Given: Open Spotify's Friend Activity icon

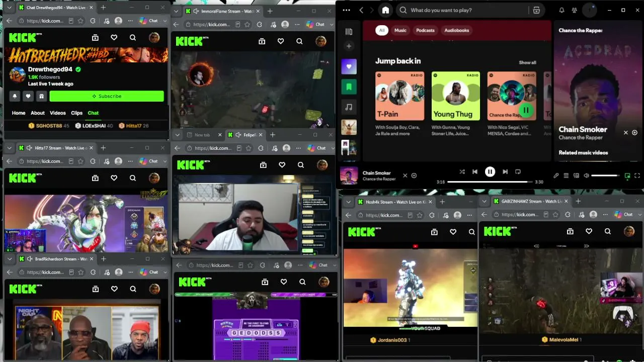Looking at the screenshot, I should 574,10.
